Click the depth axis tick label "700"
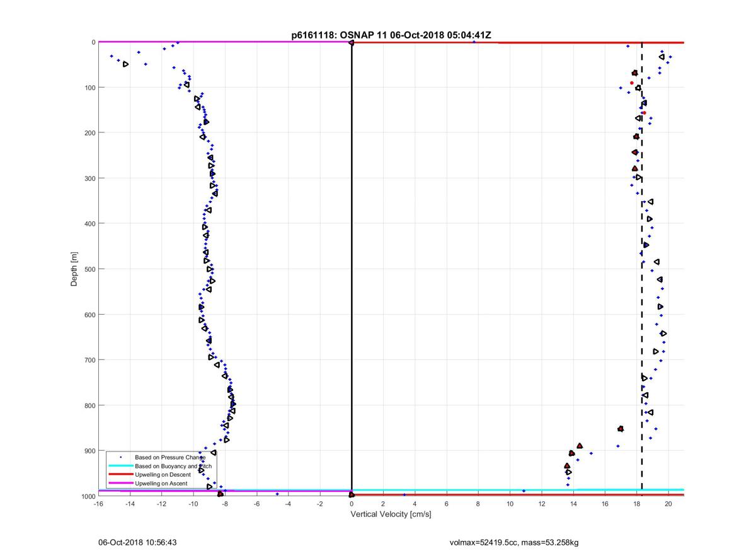 [x=89, y=360]
